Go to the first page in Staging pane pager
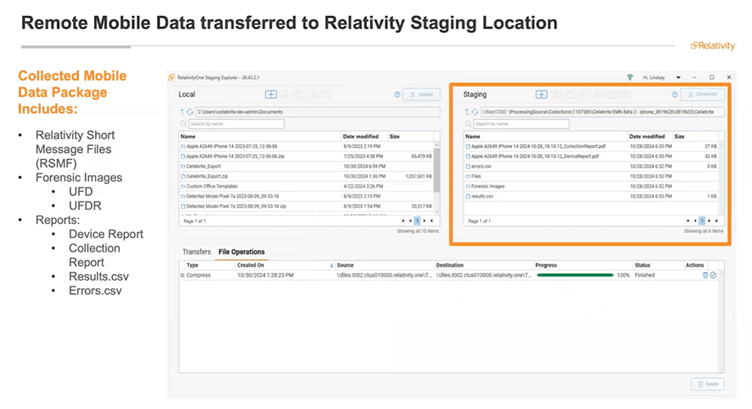 pos(688,221)
